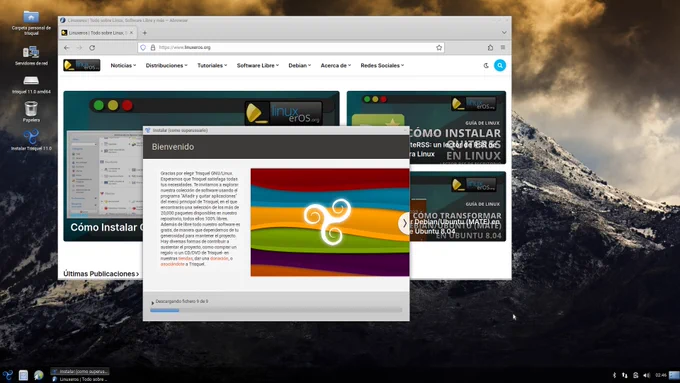
Task: Expand the Noticias menu
Action: click(123, 65)
